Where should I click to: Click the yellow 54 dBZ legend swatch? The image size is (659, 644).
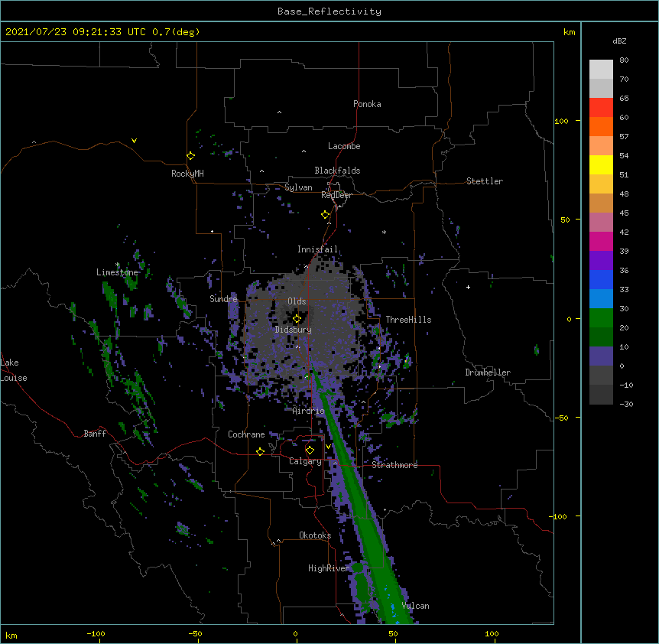[x=601, y=164]
